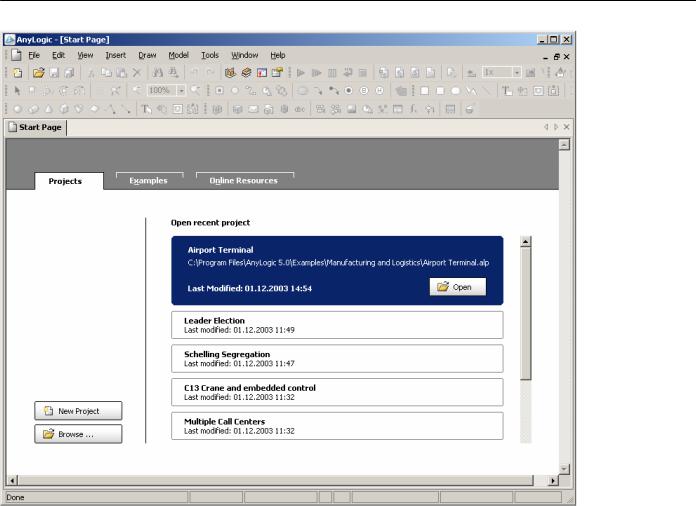
Task: Select the cone 3D shape tool
Action: pos(48,109)
